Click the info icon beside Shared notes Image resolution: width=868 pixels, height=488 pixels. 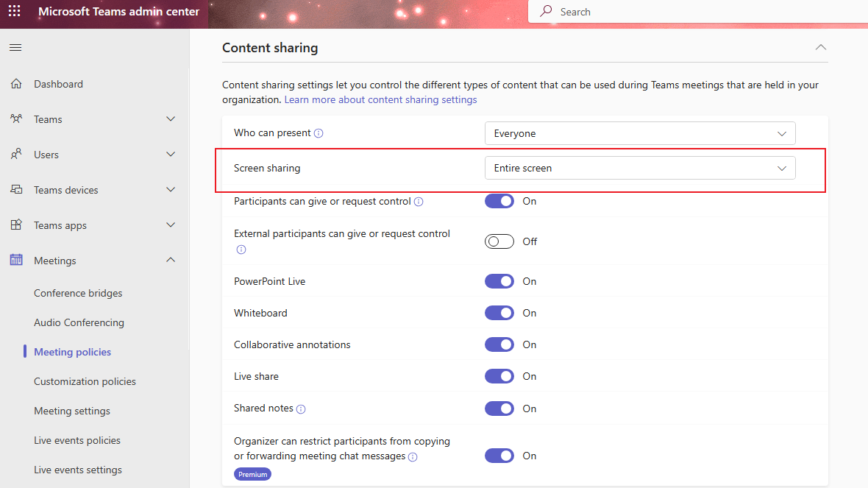(x=301, y=409)
